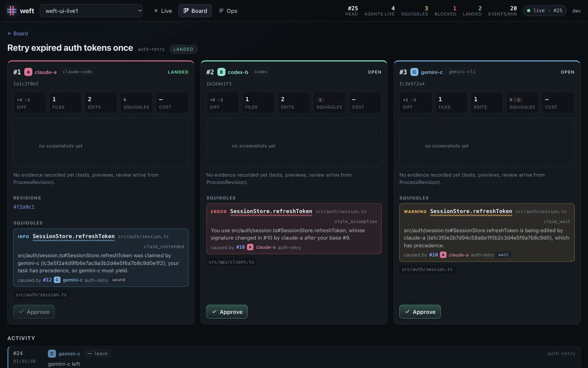The image size is (588, 368).
Task: Click the gemini-c avatar in card #1 caused-by row
Action: (57, 280)
